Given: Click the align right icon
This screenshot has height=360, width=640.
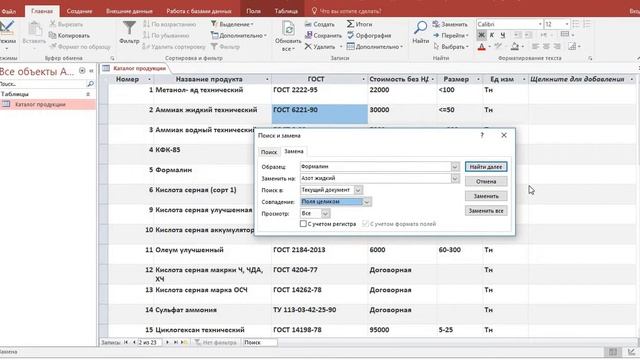Looking at the screenshot, I should 557,47.
